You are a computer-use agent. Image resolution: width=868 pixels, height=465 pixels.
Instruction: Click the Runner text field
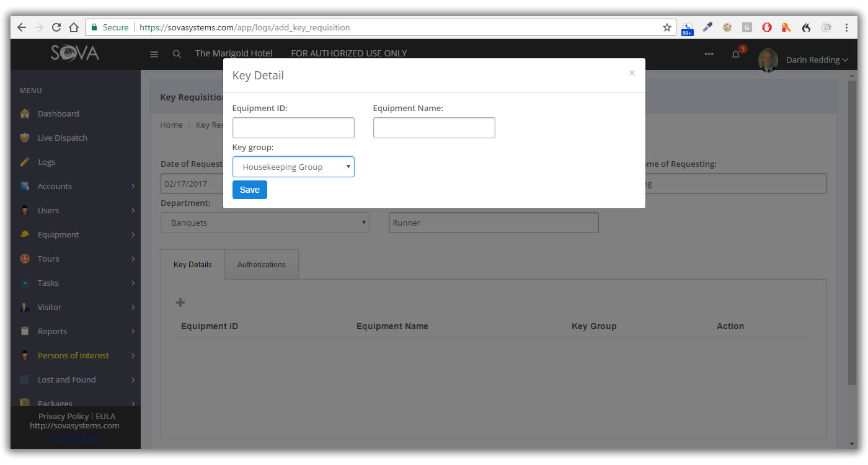tap(494, 223)
